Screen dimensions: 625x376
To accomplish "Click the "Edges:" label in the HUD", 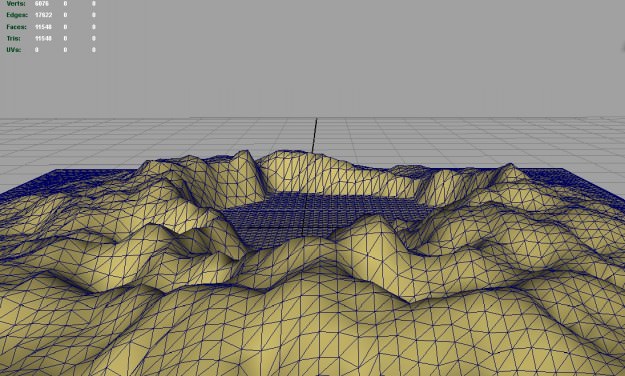I will 17,15.
